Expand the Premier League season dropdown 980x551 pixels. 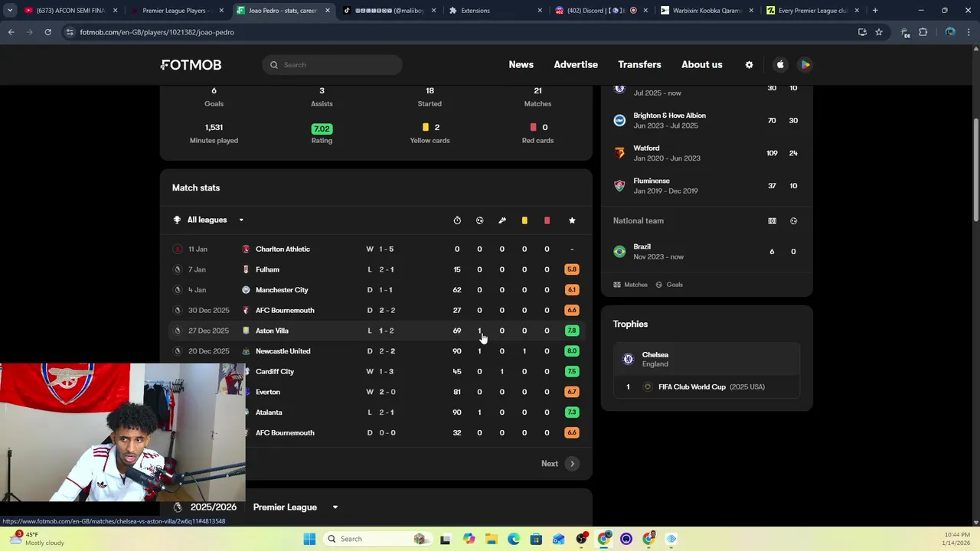pyautogui.click(x=296, y=507)
